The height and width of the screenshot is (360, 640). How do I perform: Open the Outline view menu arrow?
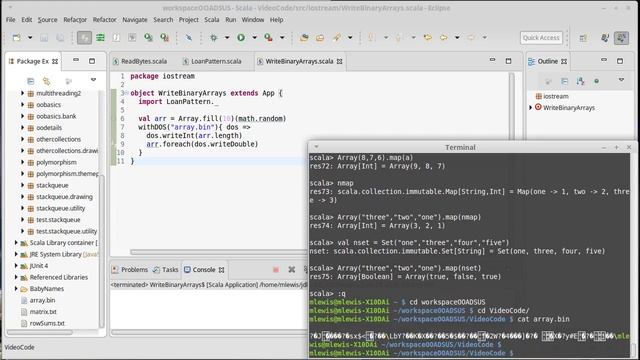(x=621, y=80)
